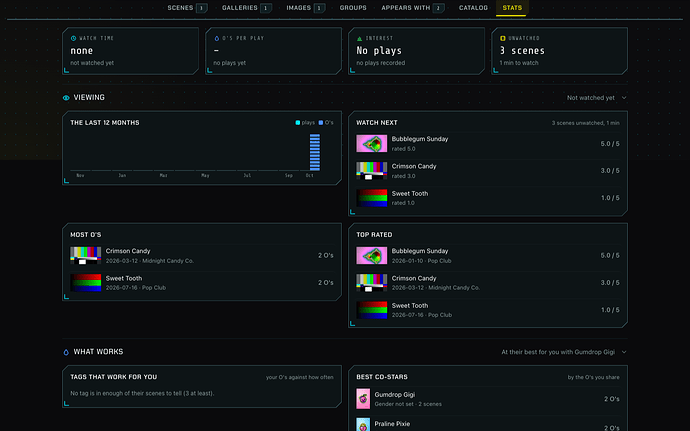Open Crimson Candy thumbnail in Most O's
The width and height of the screenshot is (690, 431).
(86, 256)
